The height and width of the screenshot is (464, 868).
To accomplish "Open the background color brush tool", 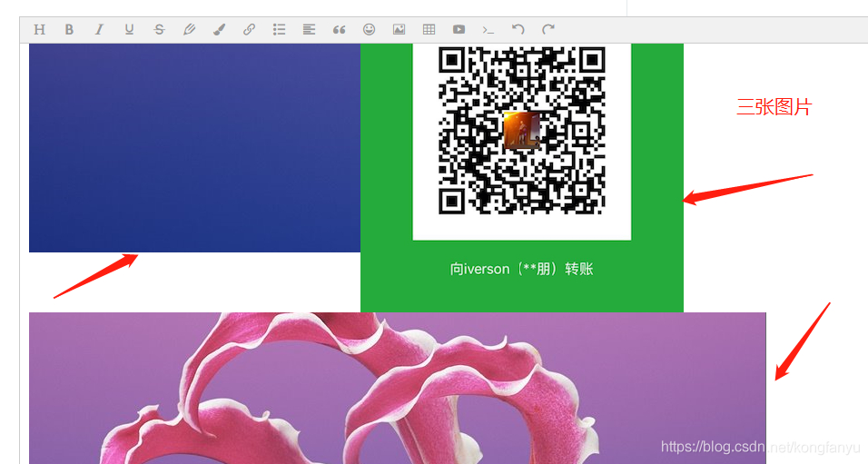I will click(x=219, y=29).
